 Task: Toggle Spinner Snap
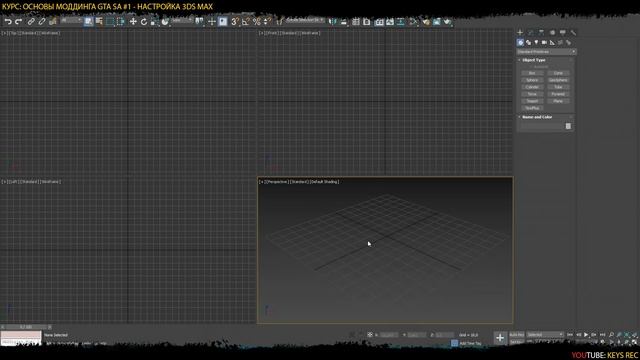267,21
